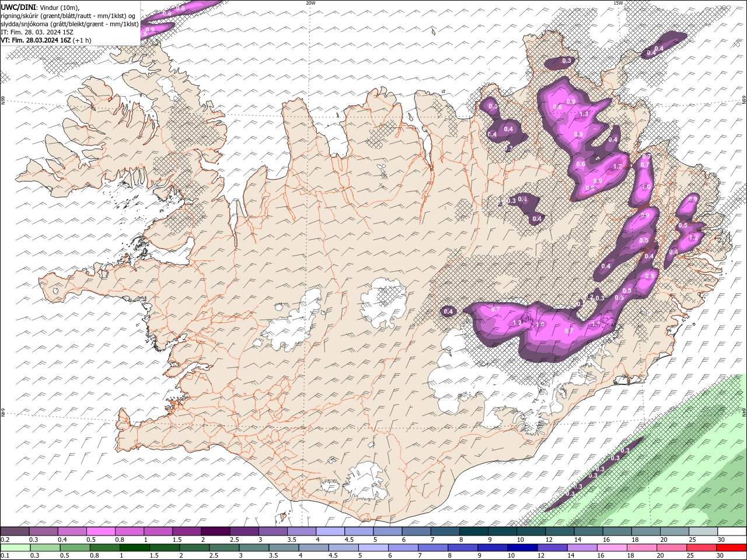Viewport: 747px width, 560px height.
Task: Pick the top-row purple swatch labeled 3
Action: point(273,531)
